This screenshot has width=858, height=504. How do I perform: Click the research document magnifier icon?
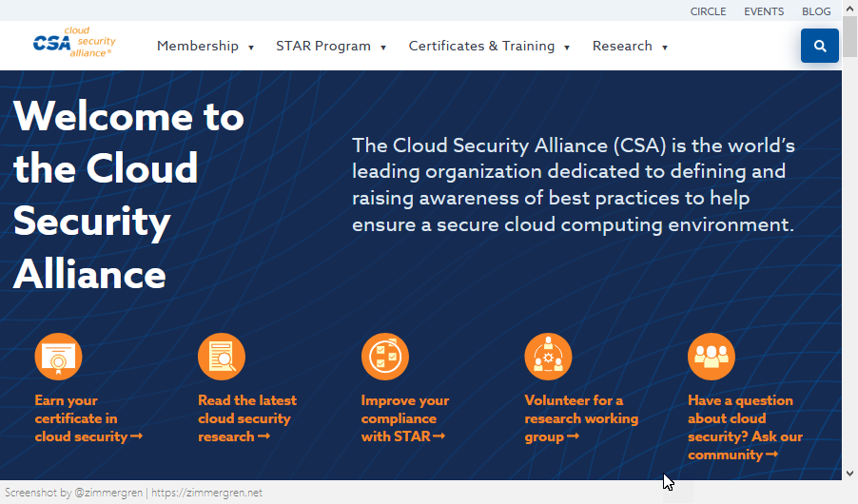[x=222, y=358]
